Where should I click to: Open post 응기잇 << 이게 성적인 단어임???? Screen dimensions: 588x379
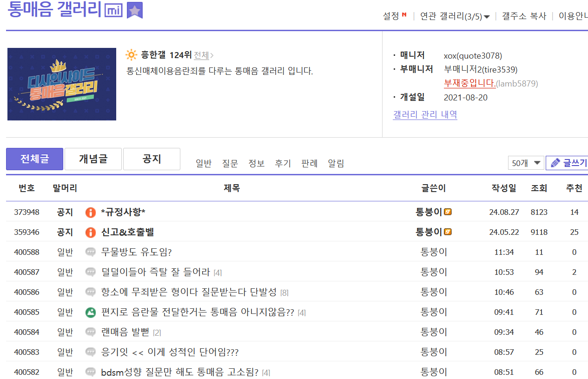(x=170, y=352)
